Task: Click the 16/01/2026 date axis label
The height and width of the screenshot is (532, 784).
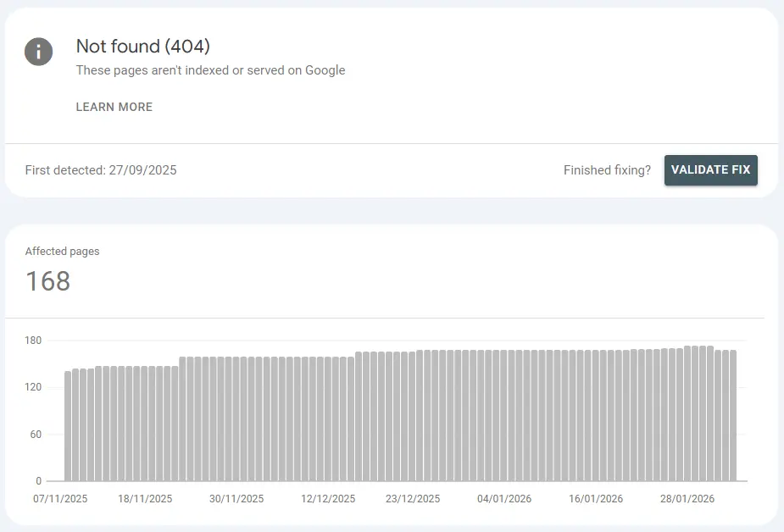Action: (x=596, y=499)
